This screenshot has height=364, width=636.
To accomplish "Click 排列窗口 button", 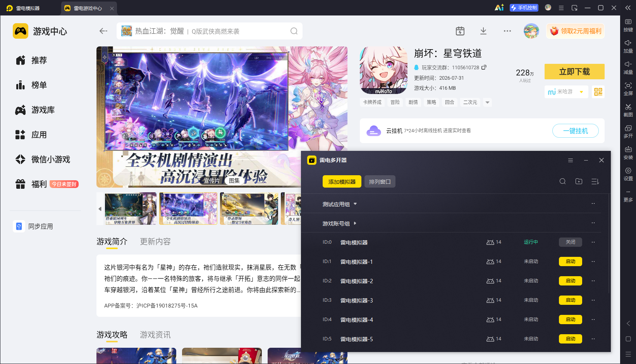I will tap(380, 181).
